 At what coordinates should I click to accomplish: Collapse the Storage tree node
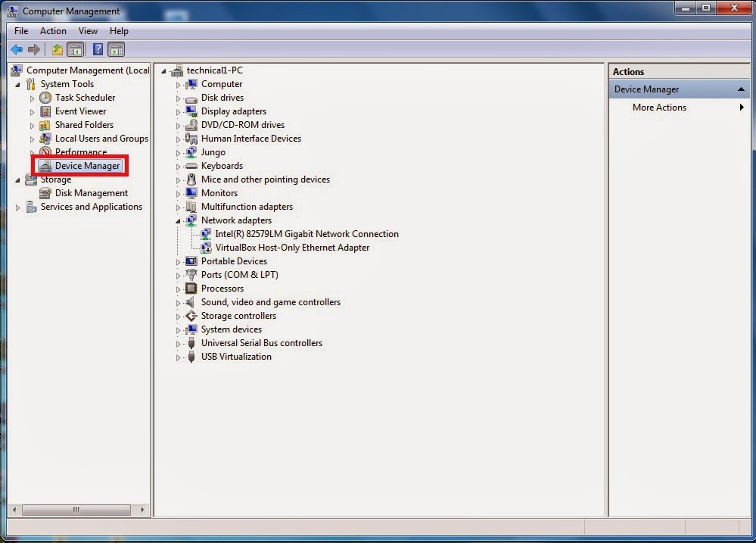[x=18, y=180]
